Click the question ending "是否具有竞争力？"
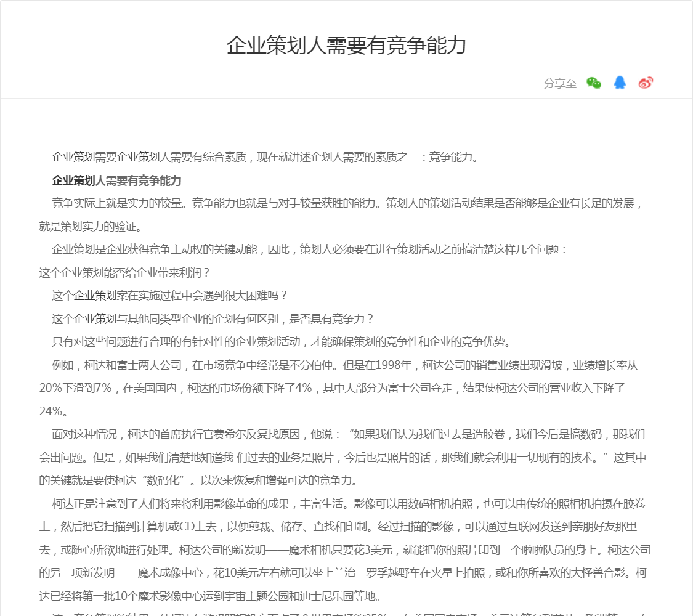 click(213, 319)
